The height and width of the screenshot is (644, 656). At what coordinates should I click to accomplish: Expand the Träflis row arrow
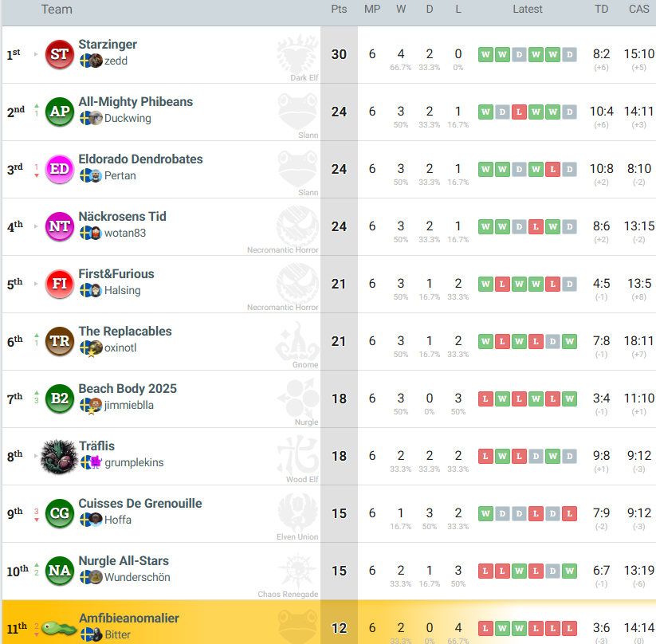point(36,457)
